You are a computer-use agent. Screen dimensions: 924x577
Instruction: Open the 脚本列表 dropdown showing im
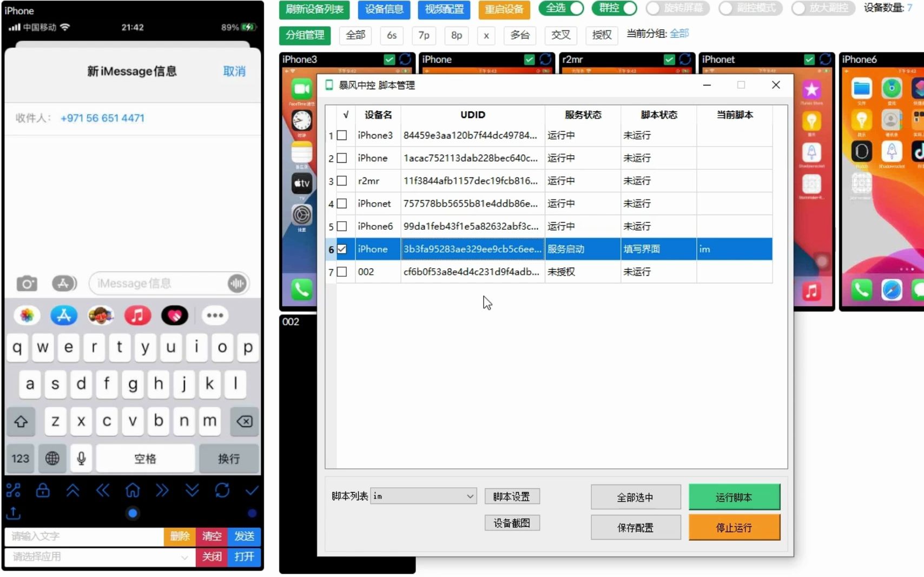pos(424,496)
